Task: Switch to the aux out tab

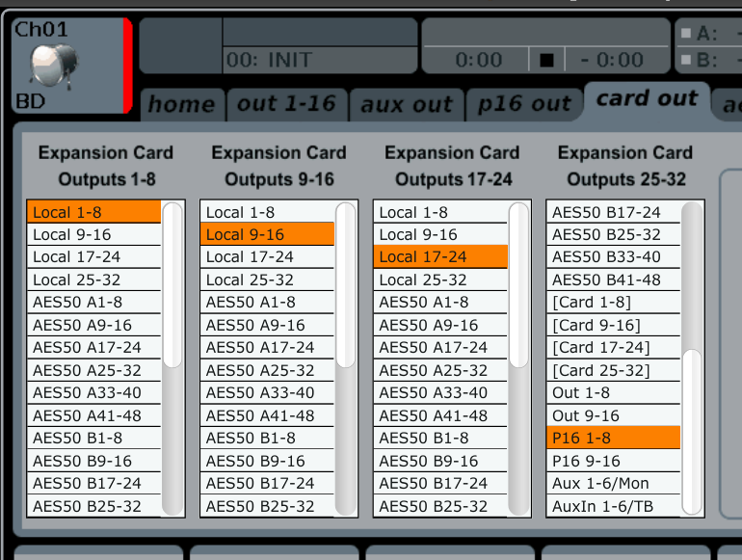Action: click(406, 104)
